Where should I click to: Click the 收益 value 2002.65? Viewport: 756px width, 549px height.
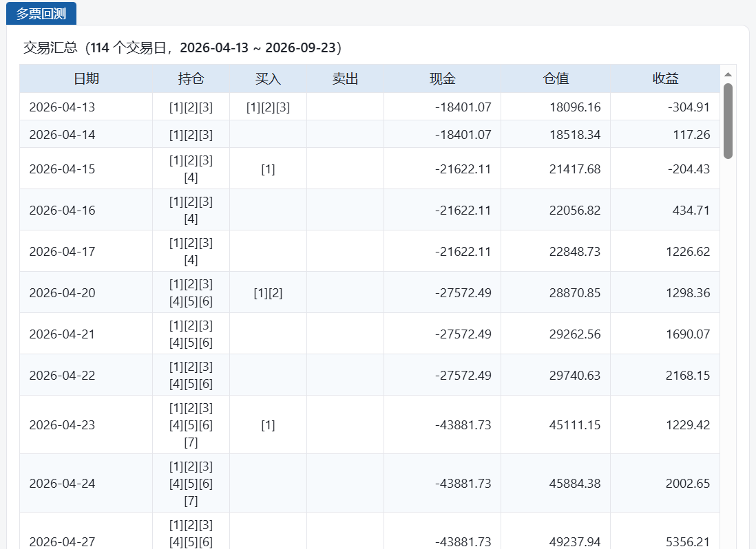pyautogui.click(x=688, y=483)
